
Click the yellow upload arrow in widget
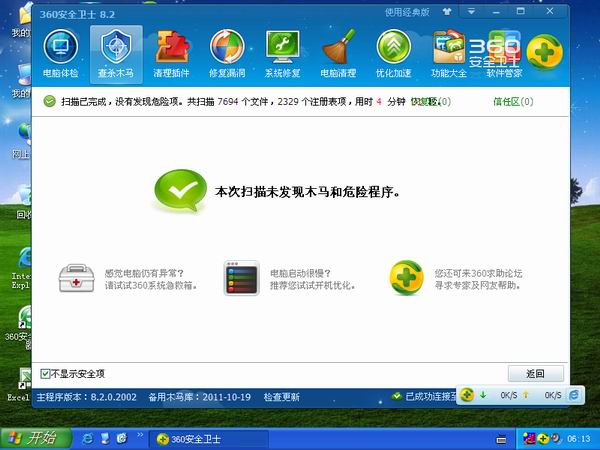click(x=526, y=395)
